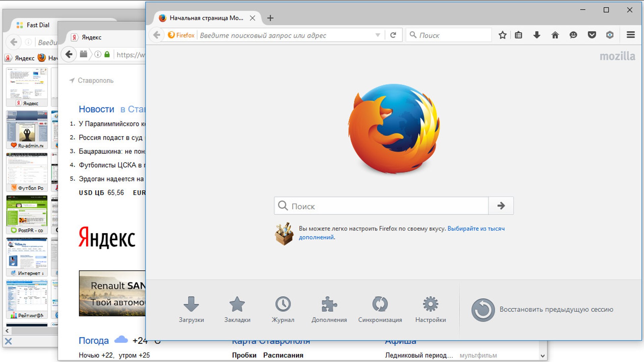This screenshot has width=644, height=362.
Task: Open Загрузки from the start page bottom bar
Action: click(191, 309)
